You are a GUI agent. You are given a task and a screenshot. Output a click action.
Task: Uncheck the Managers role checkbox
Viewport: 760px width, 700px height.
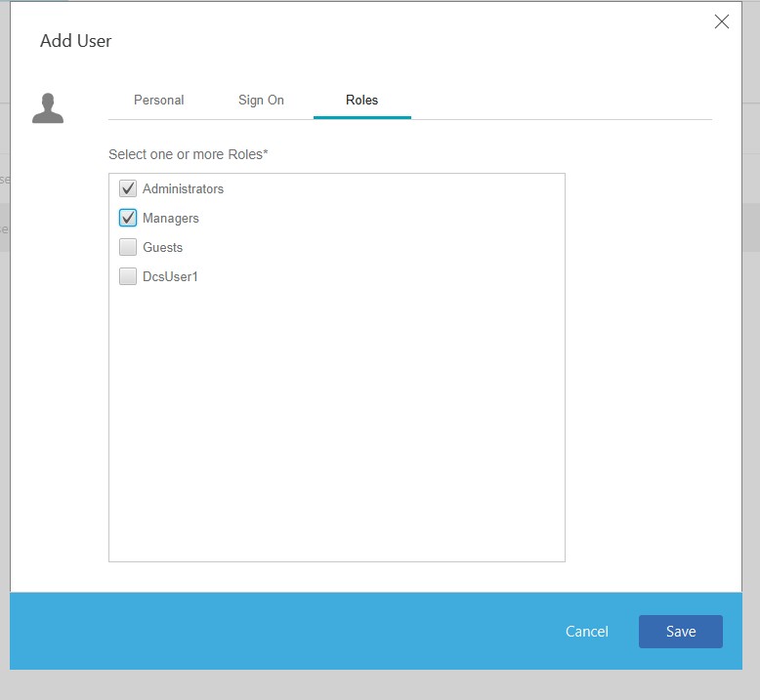[128, 218]
